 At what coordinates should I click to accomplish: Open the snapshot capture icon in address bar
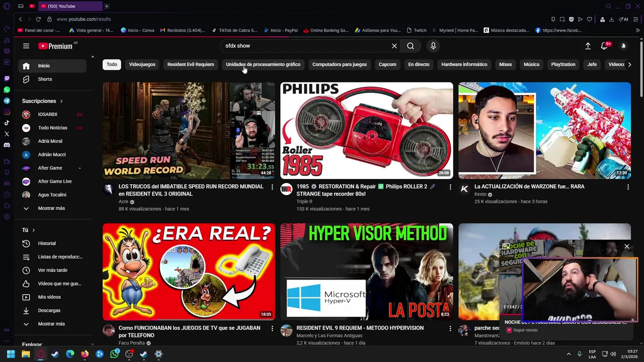(x=562, y=19)
